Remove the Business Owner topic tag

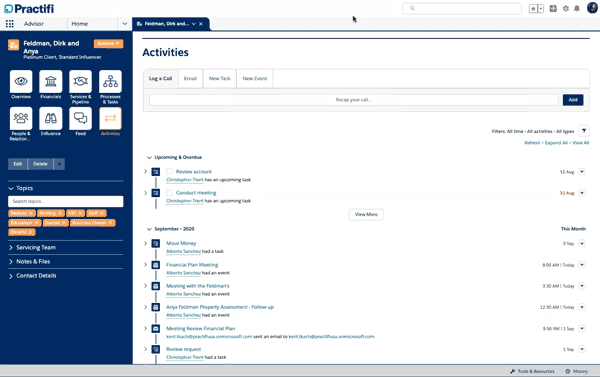click(x=111, y=223)
